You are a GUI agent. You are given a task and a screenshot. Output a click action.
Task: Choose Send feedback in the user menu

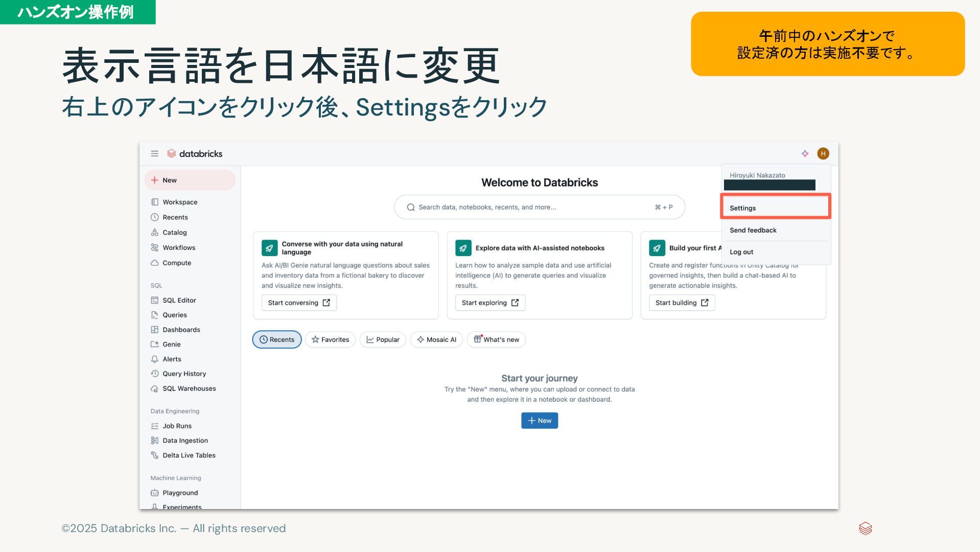(776, 231)
